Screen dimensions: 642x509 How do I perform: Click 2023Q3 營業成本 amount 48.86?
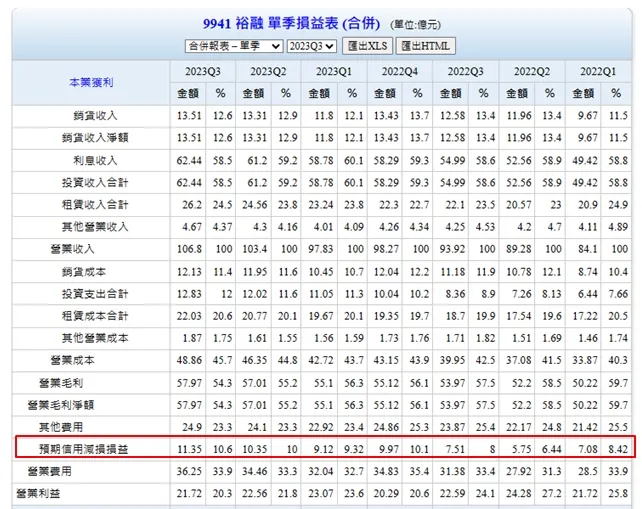(189, 360)
